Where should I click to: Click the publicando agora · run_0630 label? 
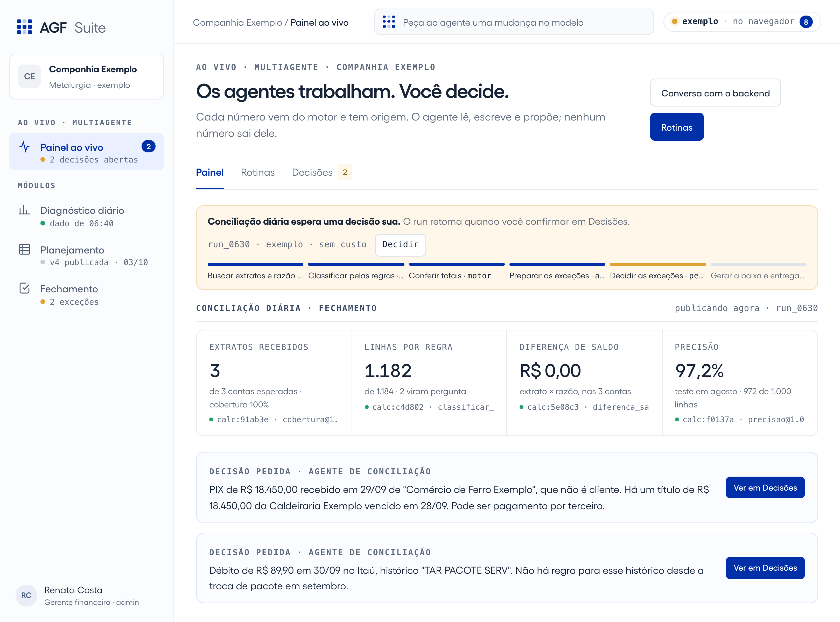746,308
